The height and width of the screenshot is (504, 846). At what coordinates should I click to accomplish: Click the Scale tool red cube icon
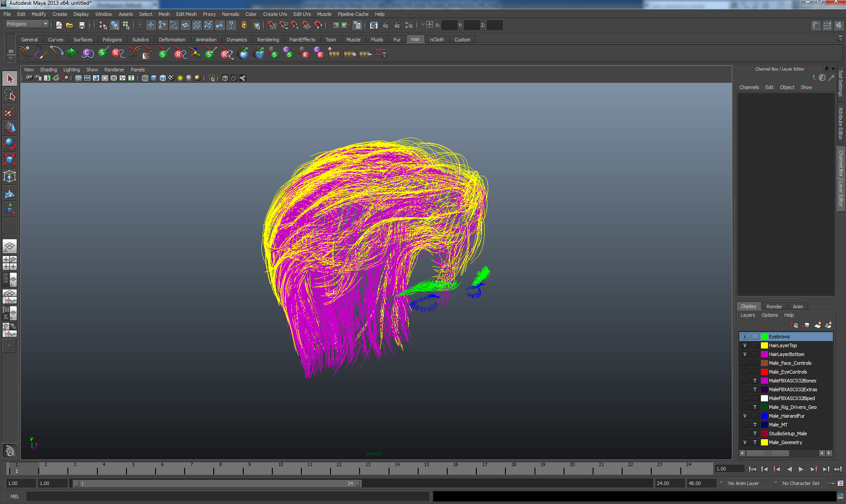pos(10,159)
